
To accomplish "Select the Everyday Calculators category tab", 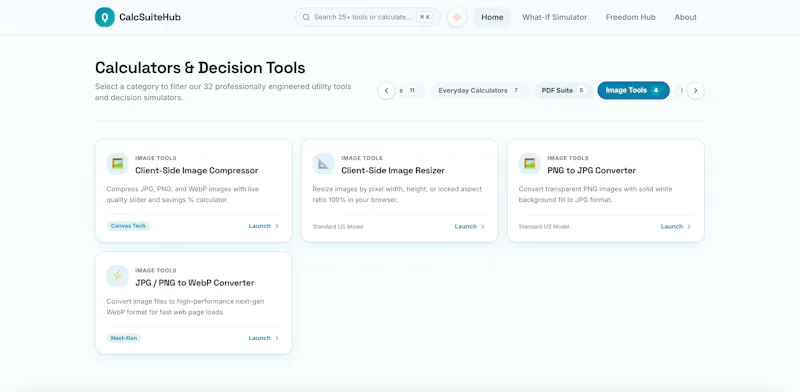I will coord(479,90).
